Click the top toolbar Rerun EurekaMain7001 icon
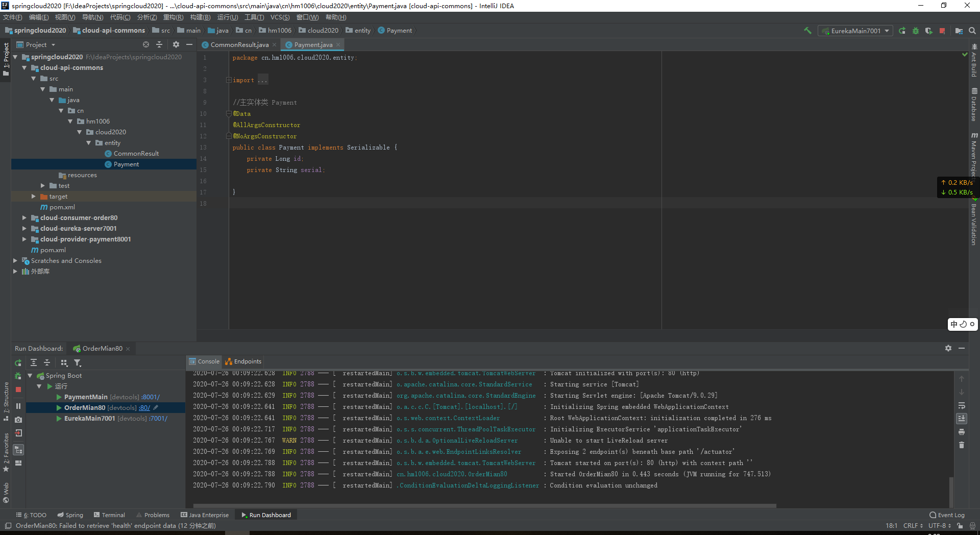 [902, 31]
